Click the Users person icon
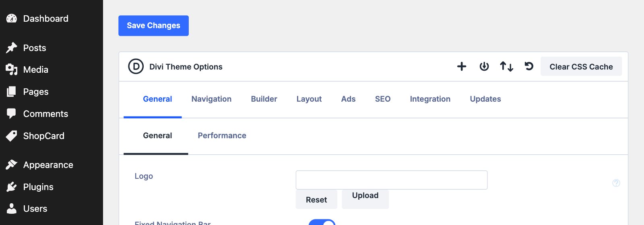644x225 pixels. [12, 209]
